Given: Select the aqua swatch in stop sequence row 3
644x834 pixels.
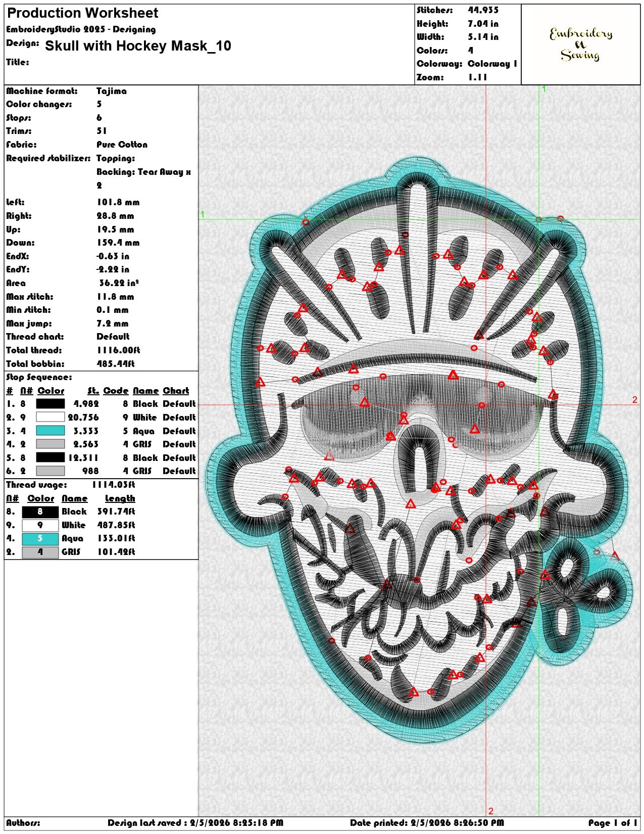Looking at the screenshot, I should coord(51,431).
